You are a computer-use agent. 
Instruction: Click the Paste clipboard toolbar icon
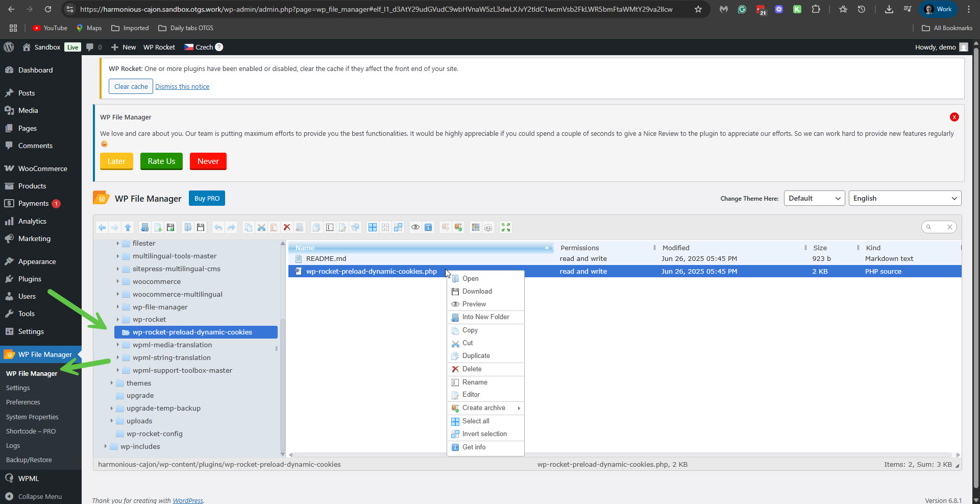(274, 227)
